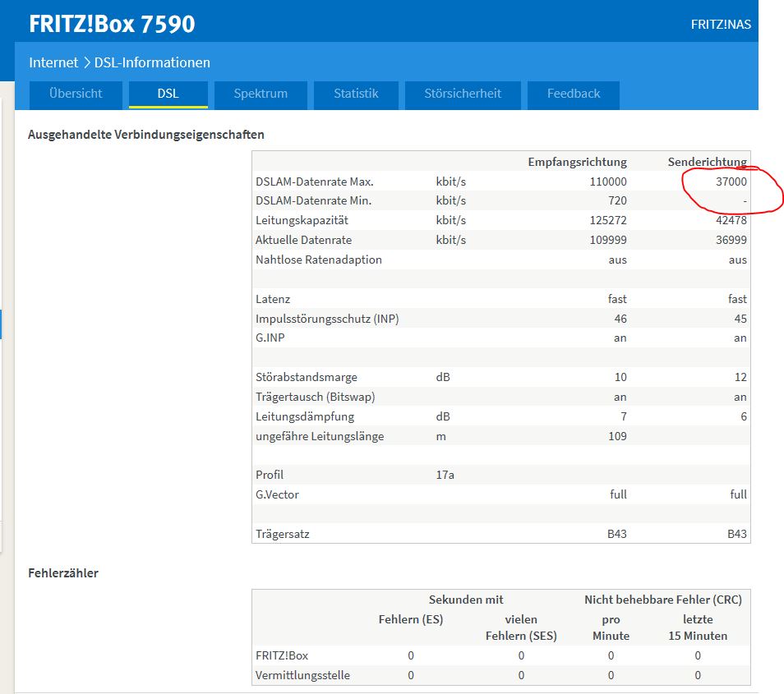Click the letzte 15 Minuten column header

pos(698,627)
